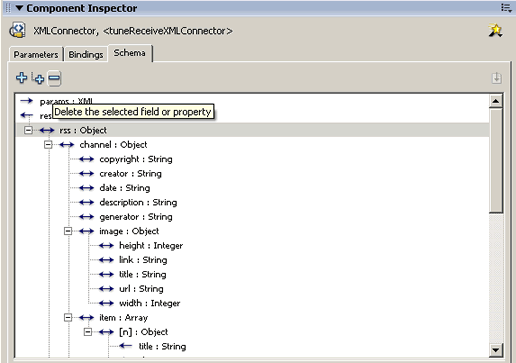Switch to the Bindings tab

86,54
